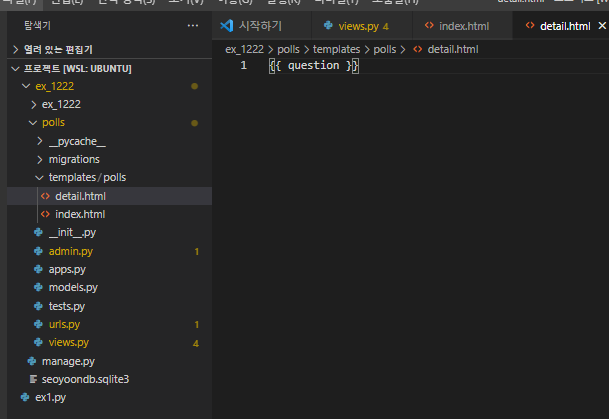Expand the migrations folder
This screenshot has width=609, height=419.
40,159
